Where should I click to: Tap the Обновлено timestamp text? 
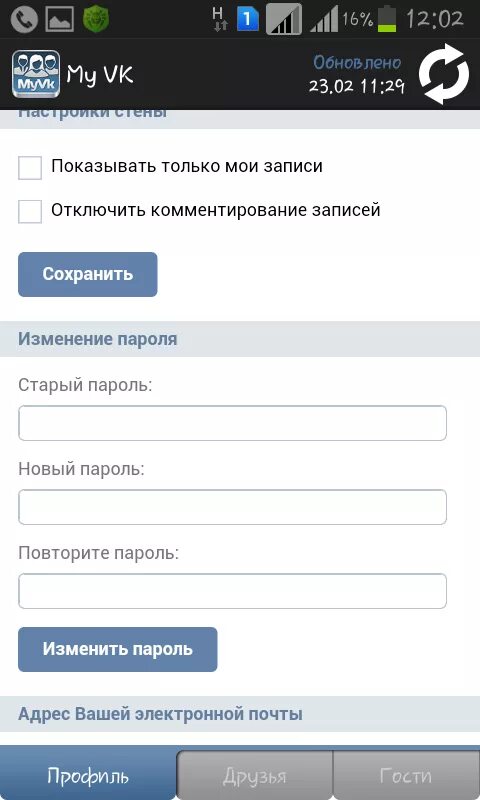point(357,74)
